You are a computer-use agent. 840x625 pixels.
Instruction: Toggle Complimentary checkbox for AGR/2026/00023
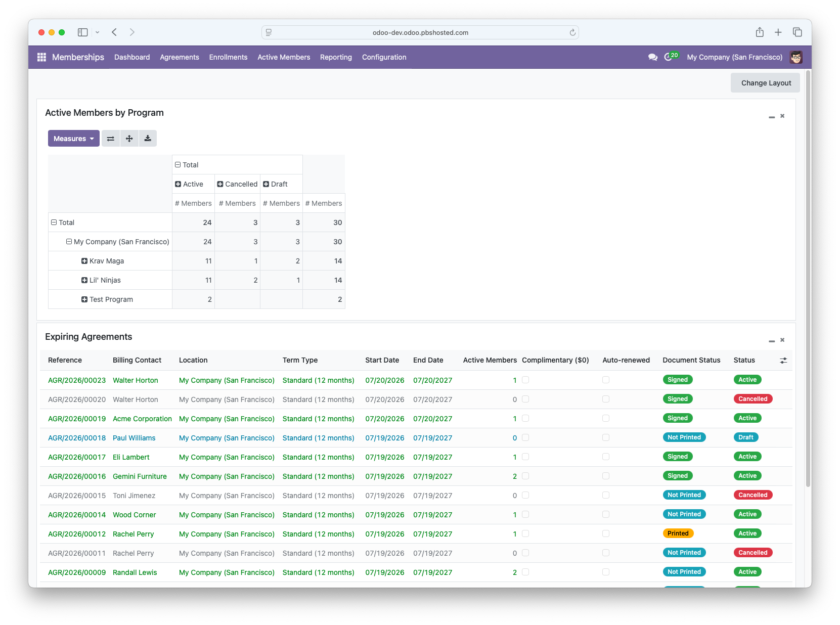tap(525, 380)
